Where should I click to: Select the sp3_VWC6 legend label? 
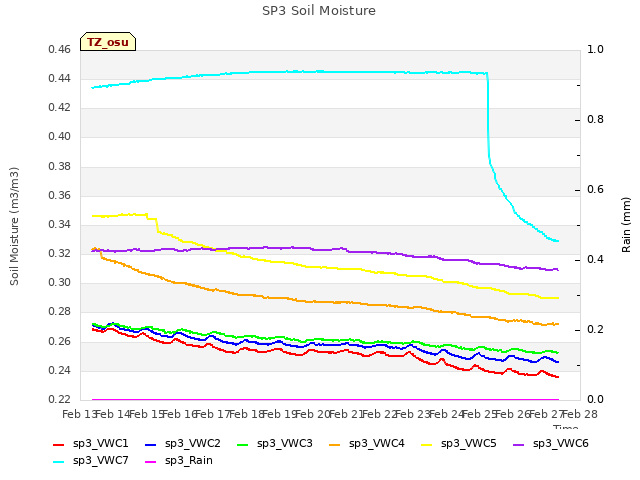(x=560, y=444)
